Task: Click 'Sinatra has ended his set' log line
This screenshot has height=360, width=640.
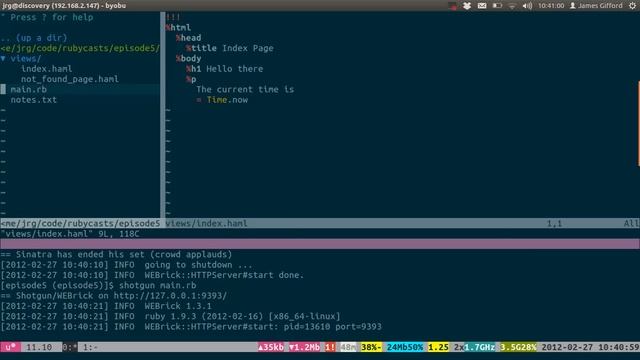Action: 116,254
